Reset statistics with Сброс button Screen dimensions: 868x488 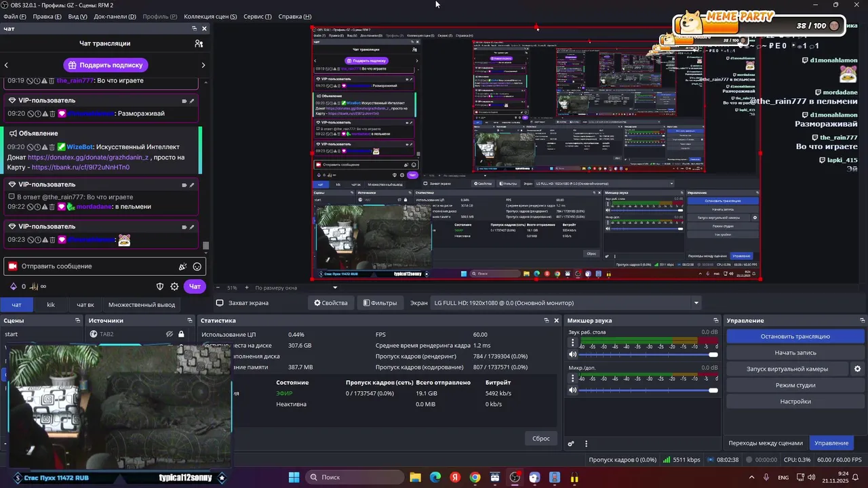tap(541, 439)
